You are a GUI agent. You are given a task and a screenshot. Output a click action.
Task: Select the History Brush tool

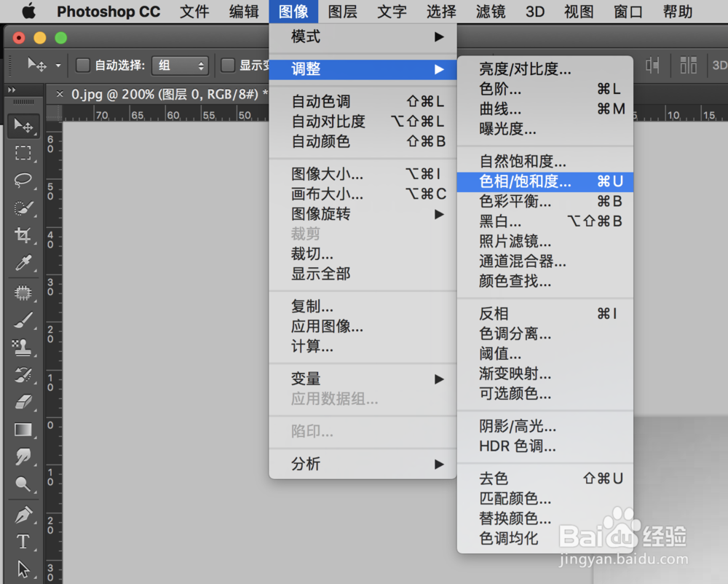(x=23, y=374)
